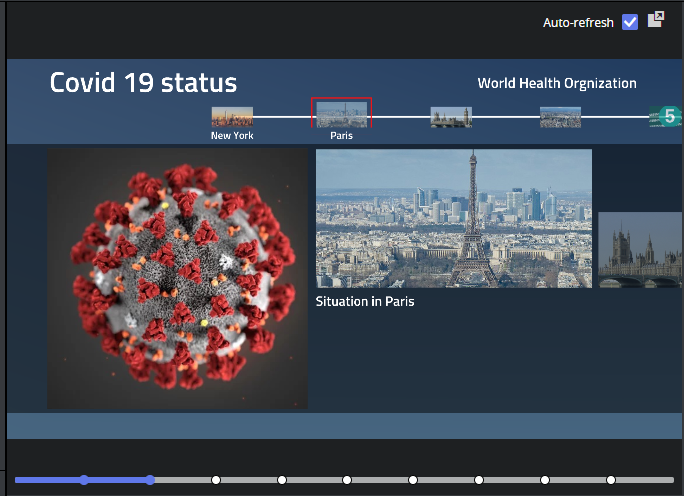Click the partially visible London image
The image size is (684, 496).
point(640,250)
